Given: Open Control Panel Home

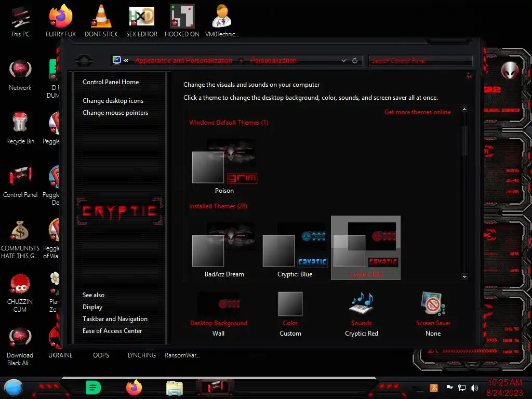Looking at the screenshot, I should 111,82.
